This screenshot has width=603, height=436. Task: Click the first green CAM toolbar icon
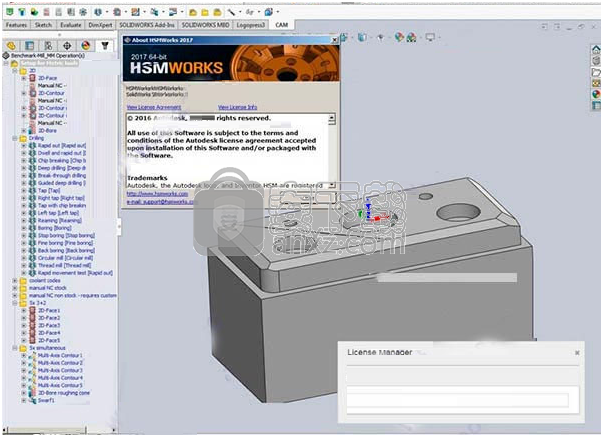(x=10, y=12)
